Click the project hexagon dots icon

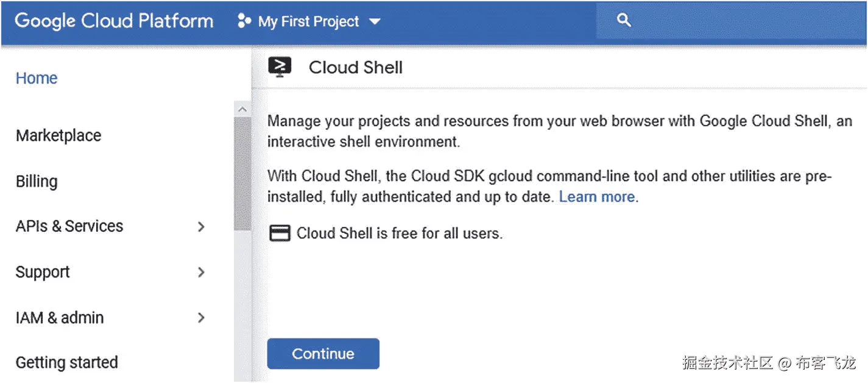coord(244,22)
